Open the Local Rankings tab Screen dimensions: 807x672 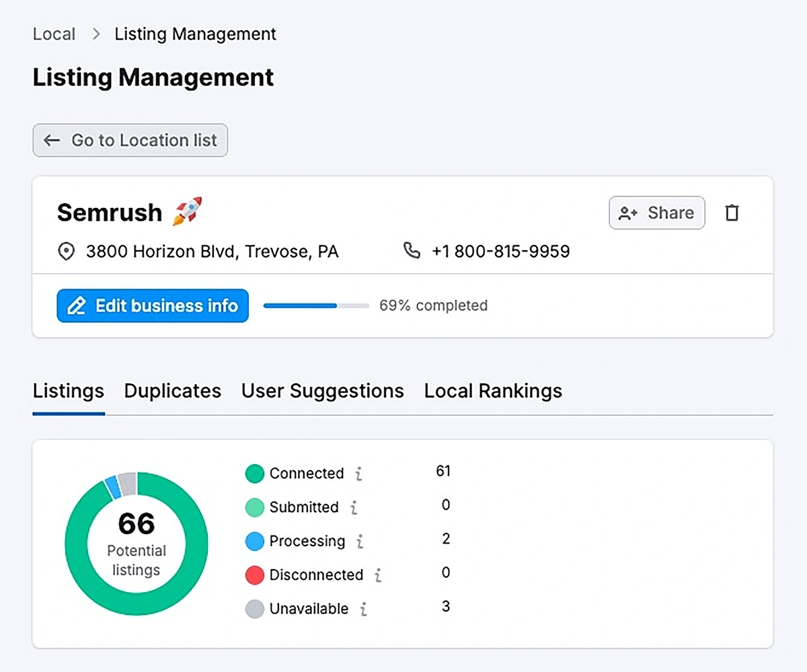coord(493,391)
